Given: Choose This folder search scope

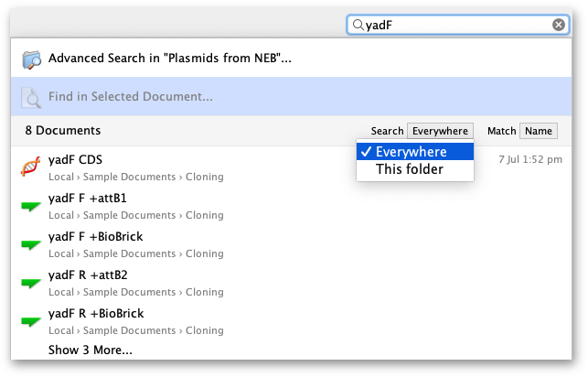Looking at the screenshot, I should tap(415, 169).
